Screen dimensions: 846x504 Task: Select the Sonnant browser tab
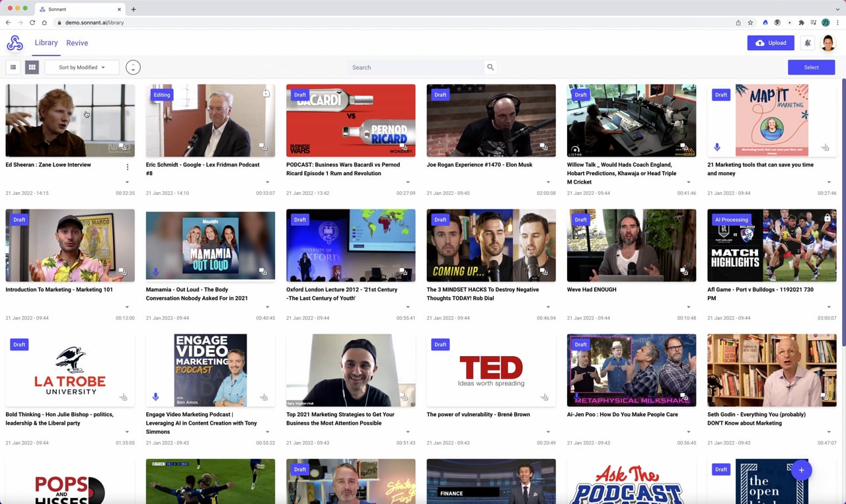pos(80,9)
